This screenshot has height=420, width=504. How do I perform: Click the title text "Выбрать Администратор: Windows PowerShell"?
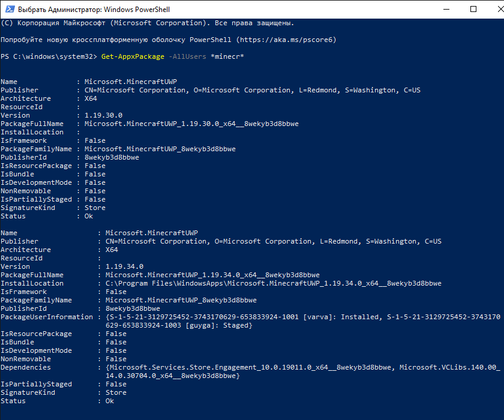94,10
